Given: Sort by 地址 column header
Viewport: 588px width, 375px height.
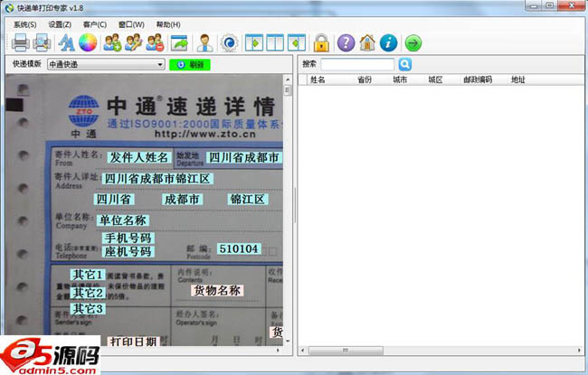Looking at the screenshot, I should coord(517,80).
